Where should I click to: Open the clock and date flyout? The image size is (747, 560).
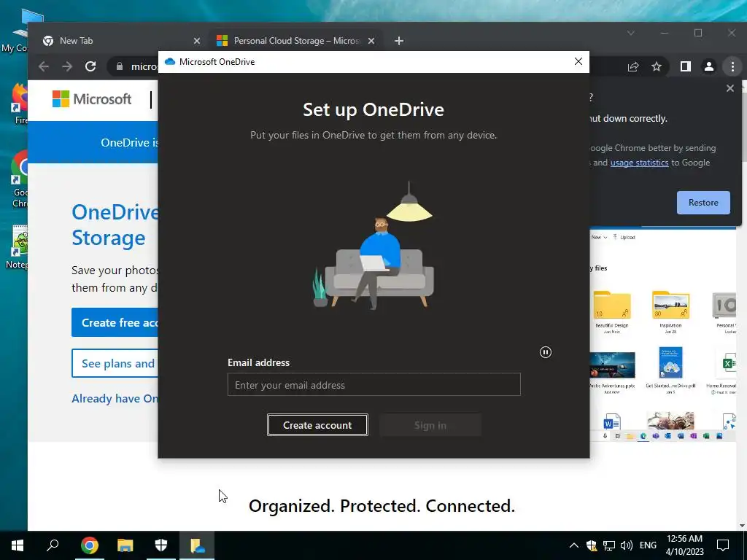(x=684, y=545)
